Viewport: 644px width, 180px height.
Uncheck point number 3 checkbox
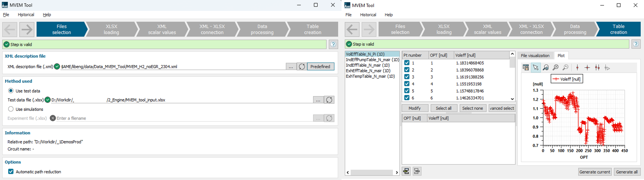pos(407,77)
